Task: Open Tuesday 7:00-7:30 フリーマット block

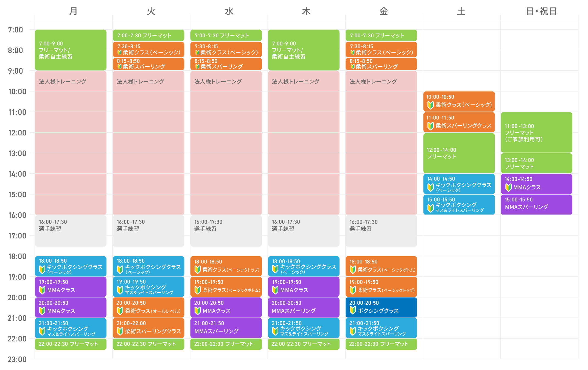Action: click(x=149, y=35)
